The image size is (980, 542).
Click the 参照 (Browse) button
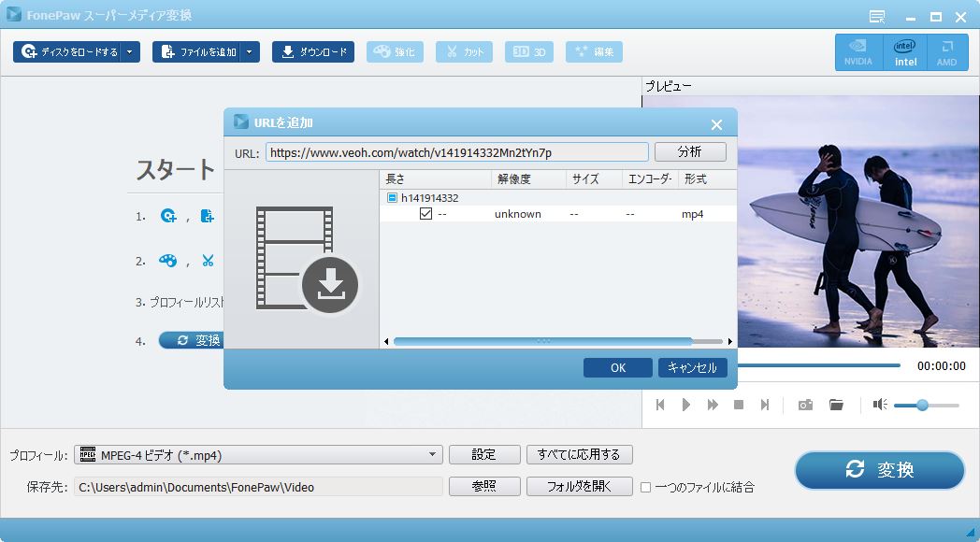click(x=483, y=487)
